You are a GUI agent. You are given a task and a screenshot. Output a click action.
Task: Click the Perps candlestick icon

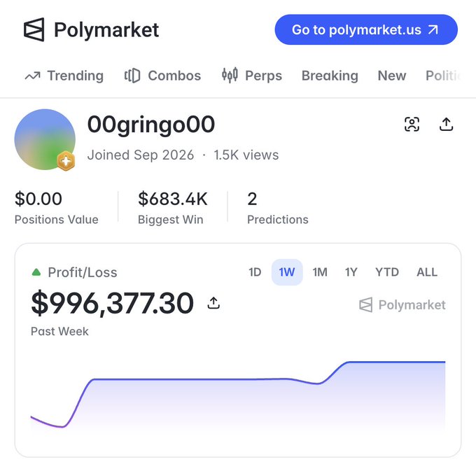tap(230, 76)
